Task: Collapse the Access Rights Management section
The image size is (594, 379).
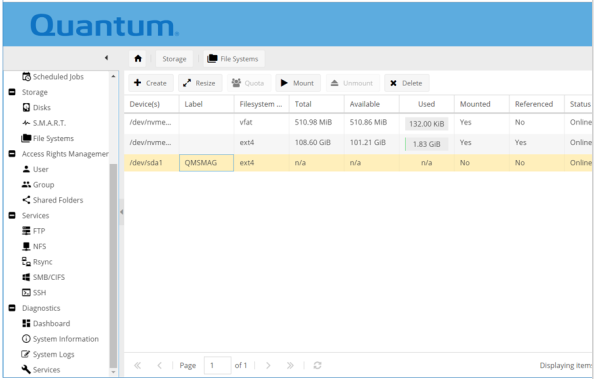Action: 12,154
